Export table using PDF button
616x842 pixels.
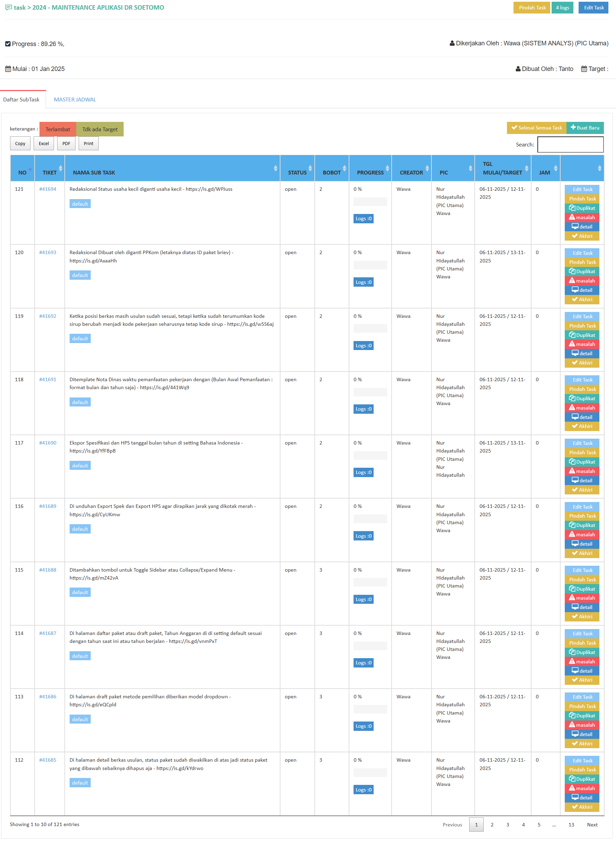(x=66, y=143)
